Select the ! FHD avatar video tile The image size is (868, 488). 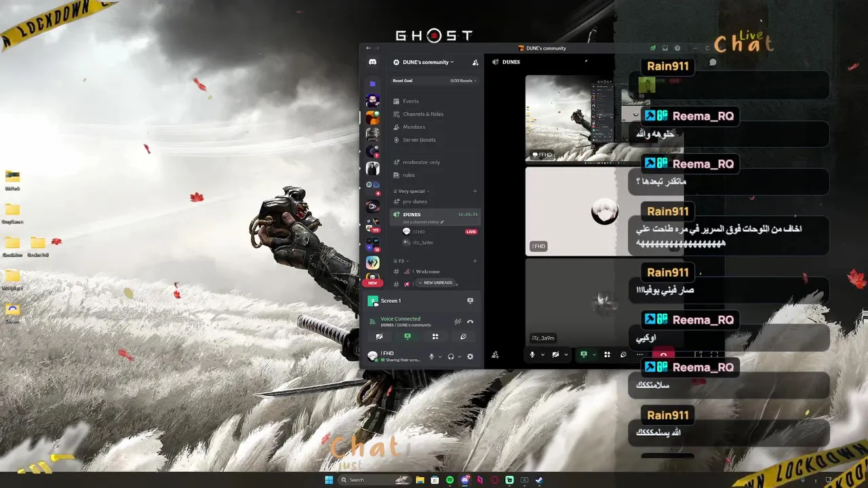point(604,211)
